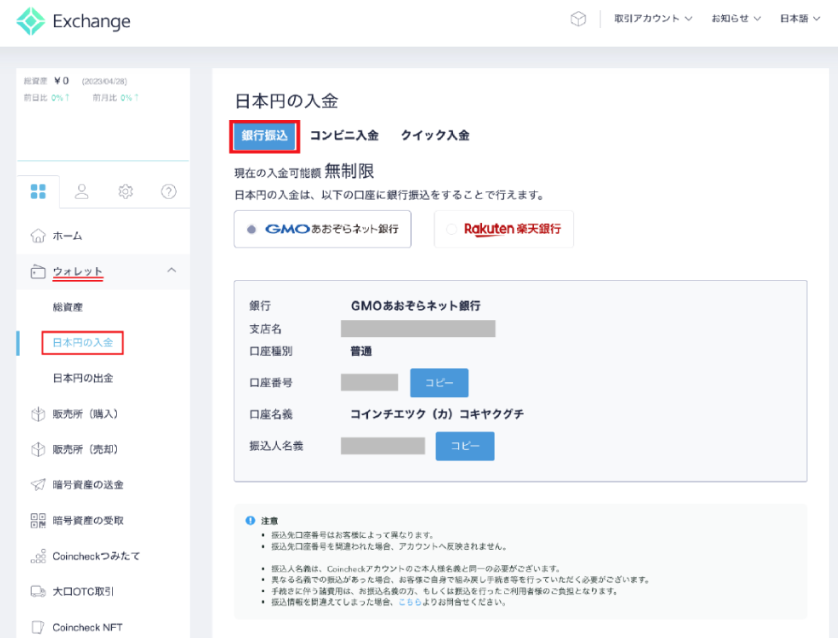Image resolution: width=838 pixels, height=638 pixels.
Task: Go to 販売所（売却） page
Action: 85,449
